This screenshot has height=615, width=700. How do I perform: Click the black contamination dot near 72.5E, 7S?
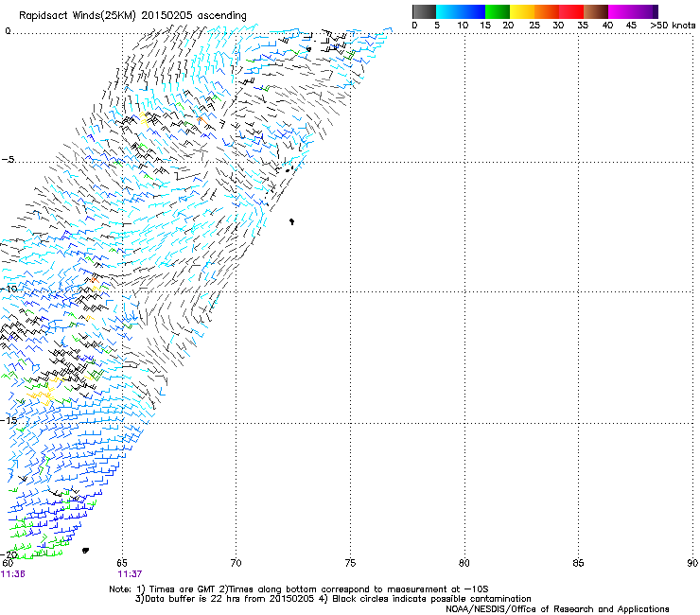(x=291, y=221)
